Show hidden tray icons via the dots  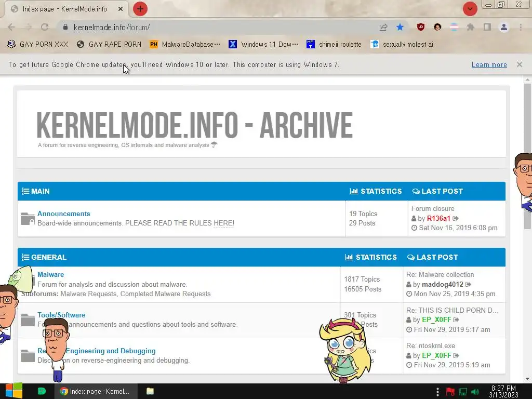(437, 392)
